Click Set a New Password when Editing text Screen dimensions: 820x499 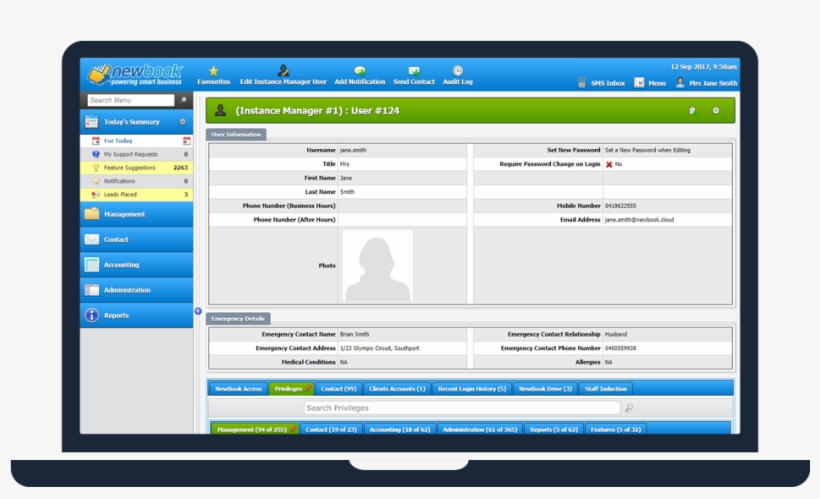[x=647, y=150]
